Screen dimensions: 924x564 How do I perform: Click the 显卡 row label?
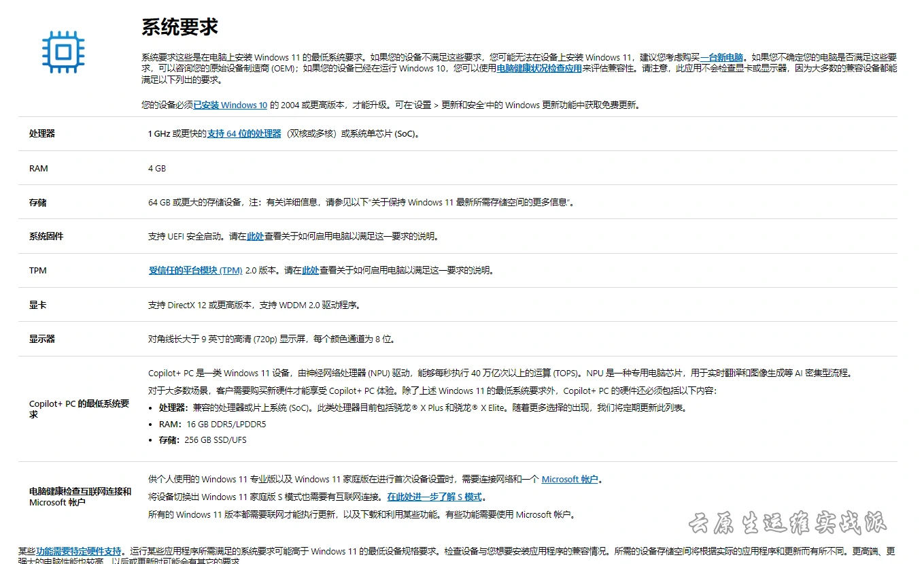pos(38,305)
